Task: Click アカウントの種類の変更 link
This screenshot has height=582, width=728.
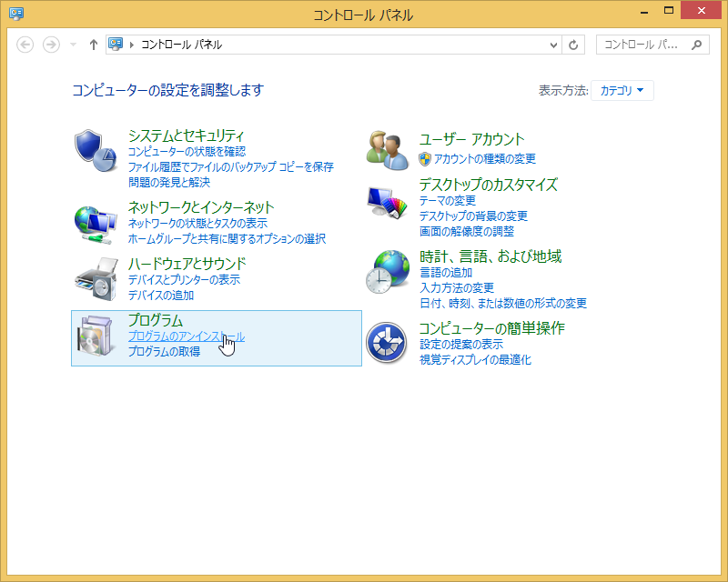Action: (x=485, y=159)
